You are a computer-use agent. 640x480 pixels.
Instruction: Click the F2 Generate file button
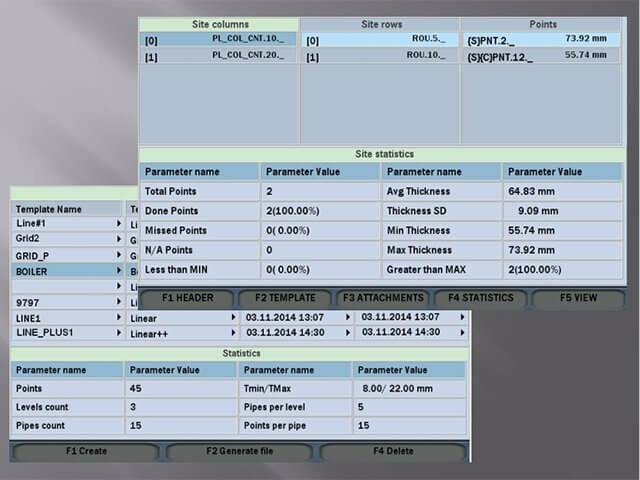pyautogui.click(x=240, y=451)
